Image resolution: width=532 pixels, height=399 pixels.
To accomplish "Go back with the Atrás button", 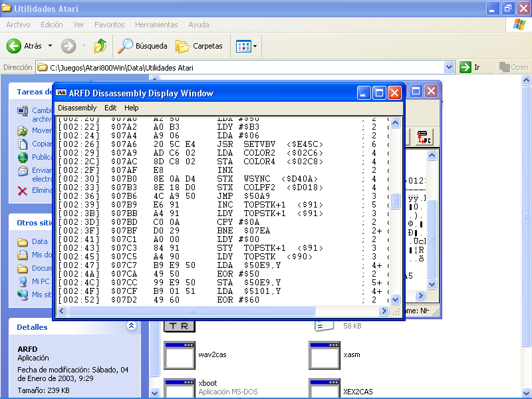I will coord(25,46).
